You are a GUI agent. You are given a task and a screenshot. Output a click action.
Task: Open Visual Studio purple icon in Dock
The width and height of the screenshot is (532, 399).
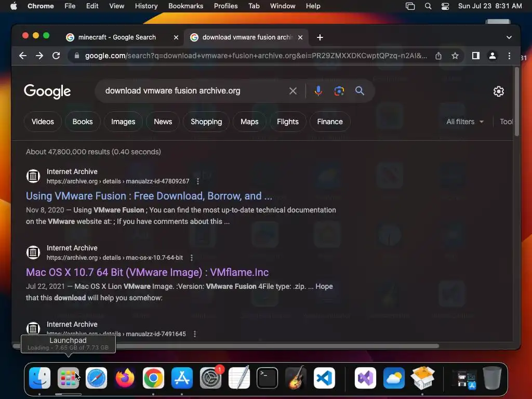pos(365,378)
